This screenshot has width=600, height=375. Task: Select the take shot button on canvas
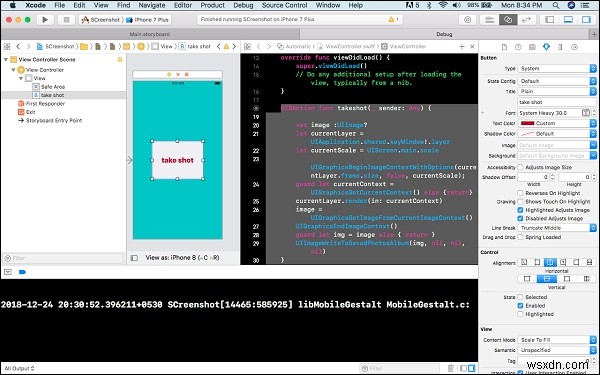point(178,160)
